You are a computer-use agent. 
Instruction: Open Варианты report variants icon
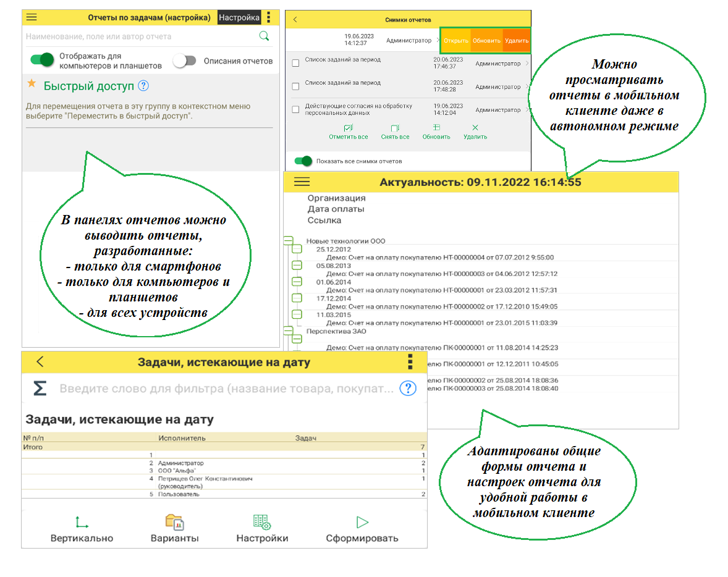pos(175,522)
